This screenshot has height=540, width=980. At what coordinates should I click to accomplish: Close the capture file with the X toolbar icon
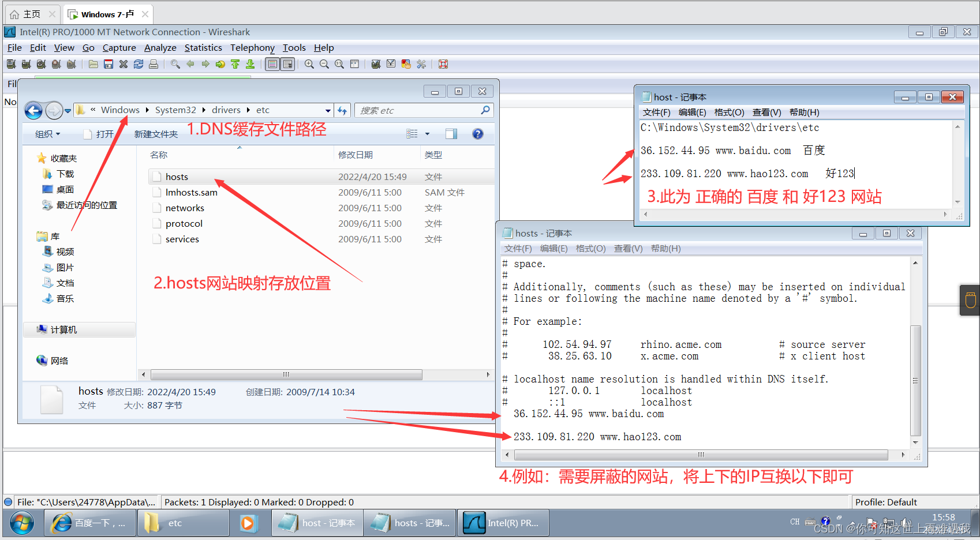coord(124,64)
